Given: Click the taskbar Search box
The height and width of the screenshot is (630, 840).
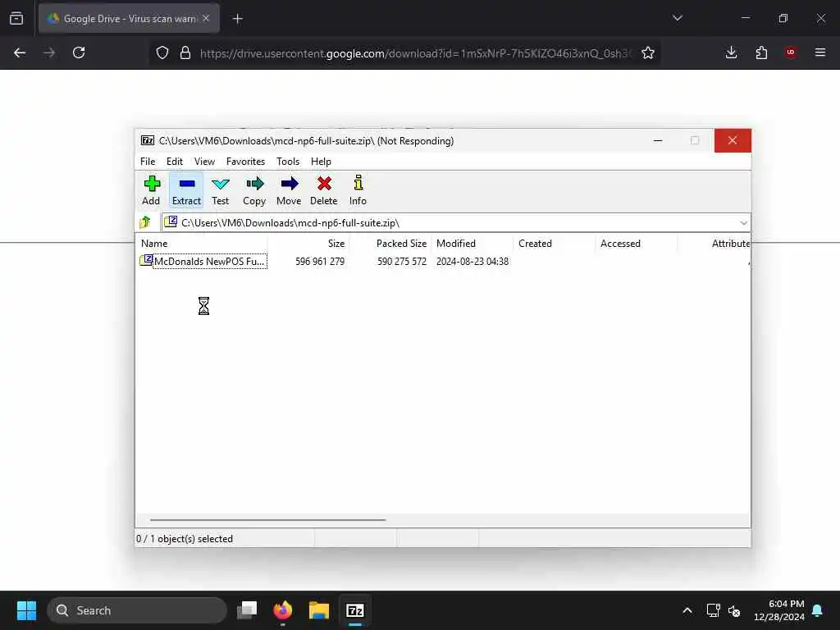Looking at the screenshot, I should 137,610.
